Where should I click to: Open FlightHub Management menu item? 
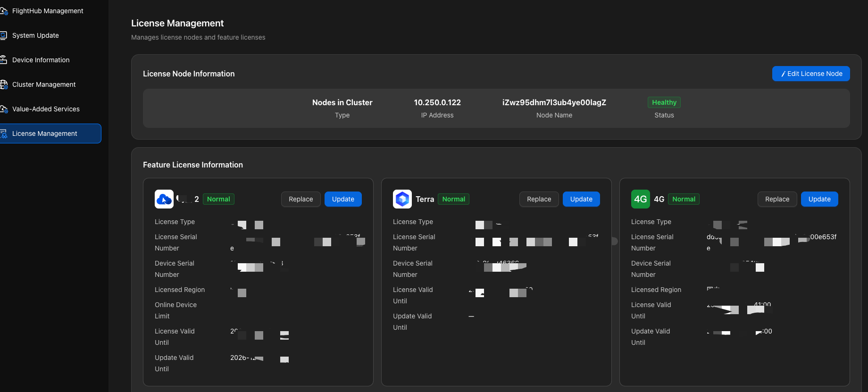[x=48, y=11]
